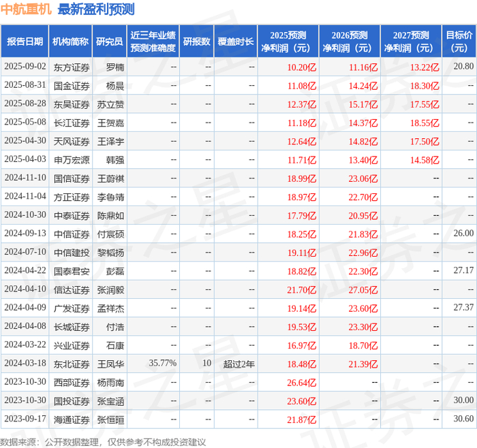Click the 16.97亿 forecast value
Screen dimensions: 477x448
click(302, 345)
